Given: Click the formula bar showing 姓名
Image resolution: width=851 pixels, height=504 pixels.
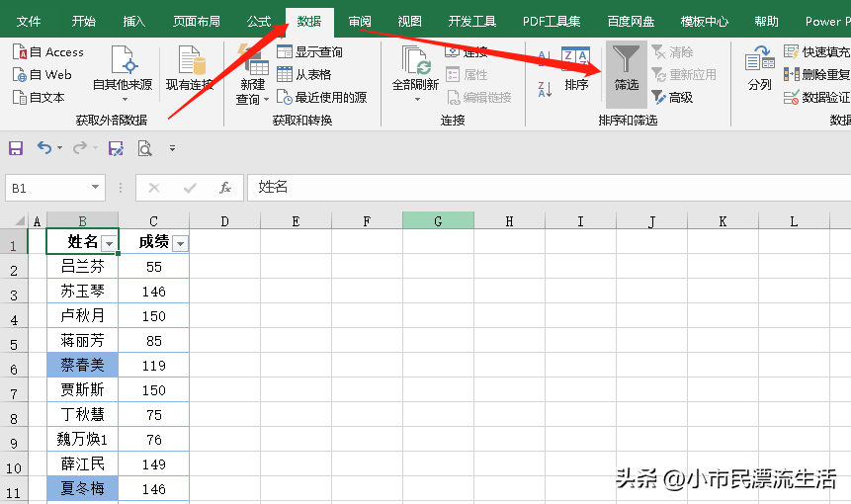Looking at the screenshot, I should pyautogui.click(x=549, y=188).
